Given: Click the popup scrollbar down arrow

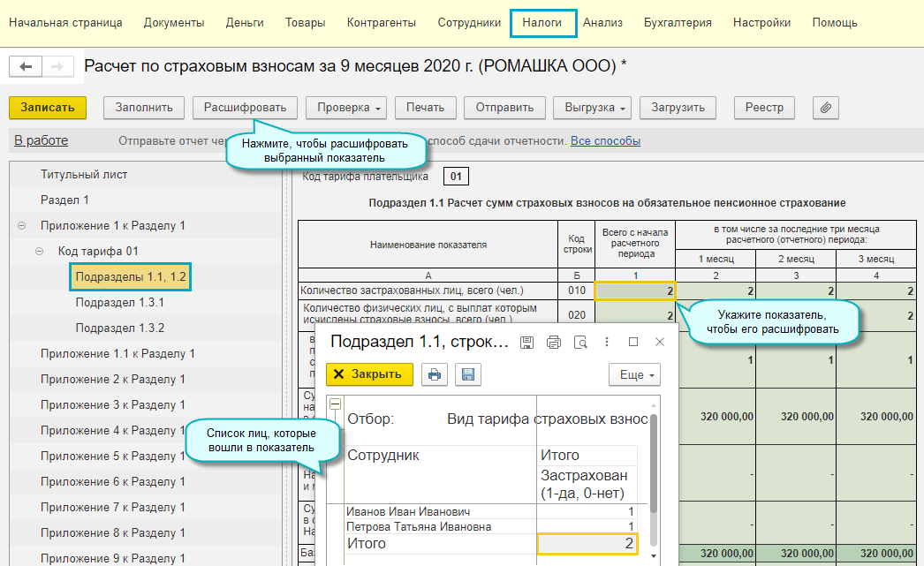Looking at the screenshot, I should coord(654,556).
